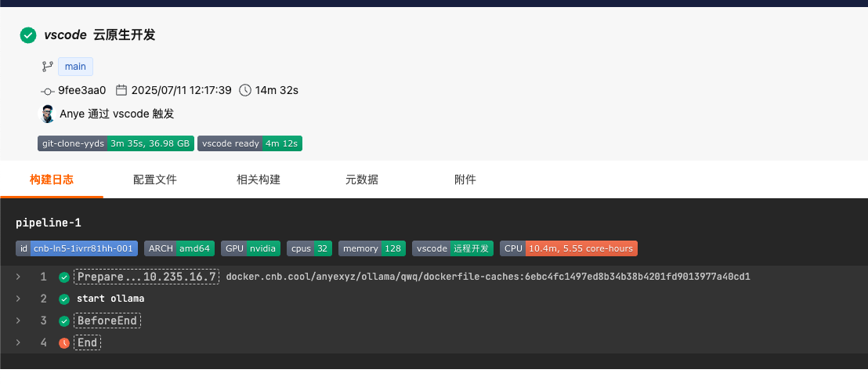Screen dimensions: 868x384
Task: Click green status icon on start ollama step
Action: (x=64, y=299)
